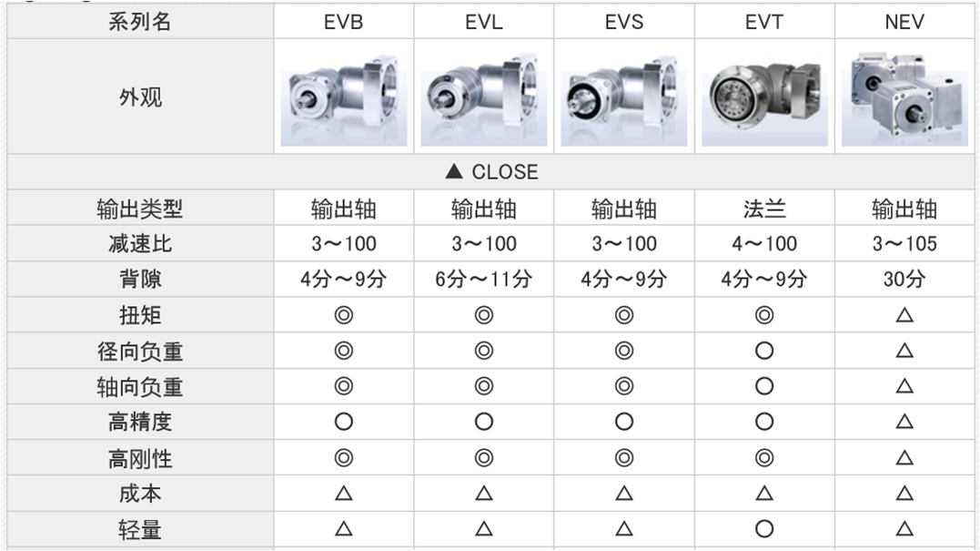Collapse the table with CLOSE triangle

click(491, 171)
